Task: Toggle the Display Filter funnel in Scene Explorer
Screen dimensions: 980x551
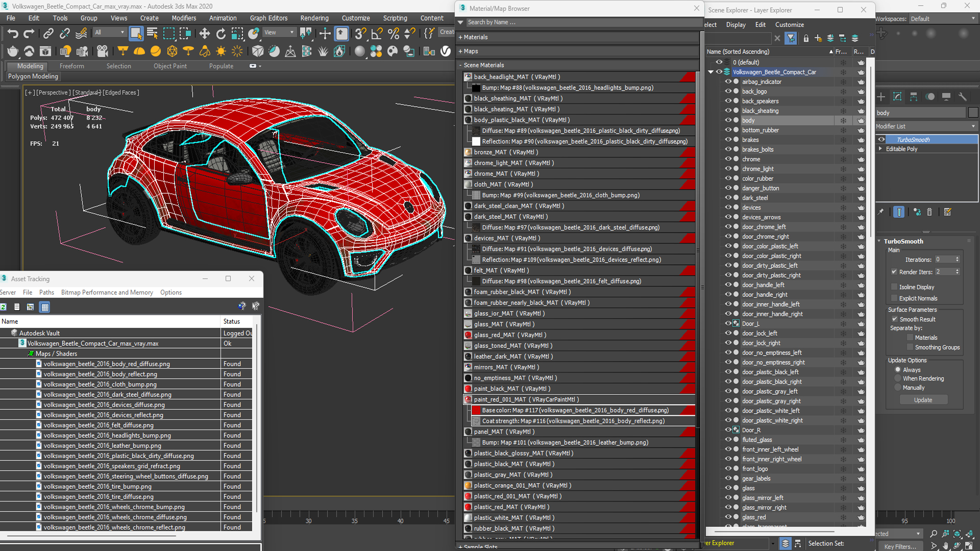Action: coord(791,38)
